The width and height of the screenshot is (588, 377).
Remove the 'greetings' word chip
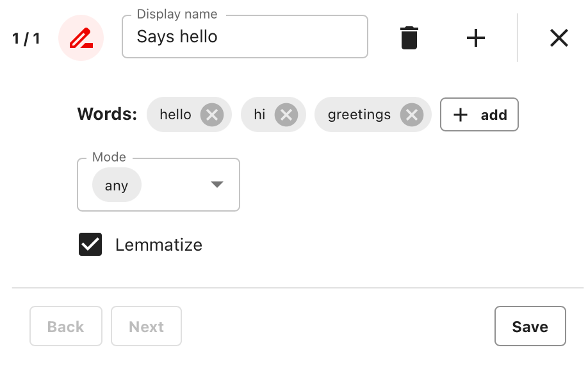tap(412, 115)
